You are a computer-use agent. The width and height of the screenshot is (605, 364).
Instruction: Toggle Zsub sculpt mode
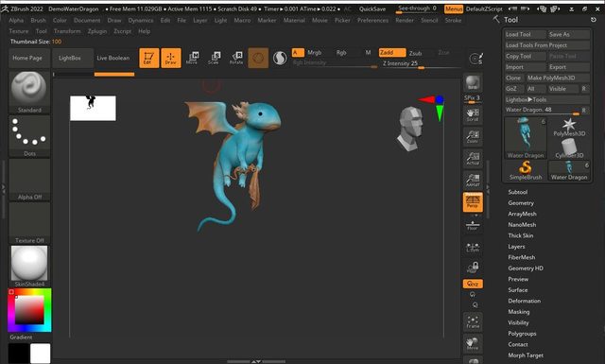[416, 53]
